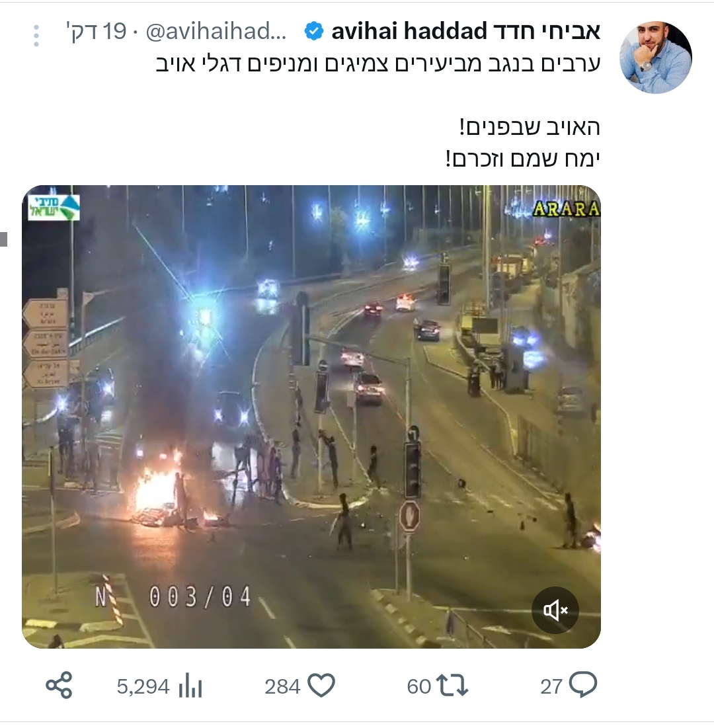Image resolution: width=714 pixels, height=728 pixels.
Task: Open the @avihaihad... handle link
Action: (x=216, y=32)
